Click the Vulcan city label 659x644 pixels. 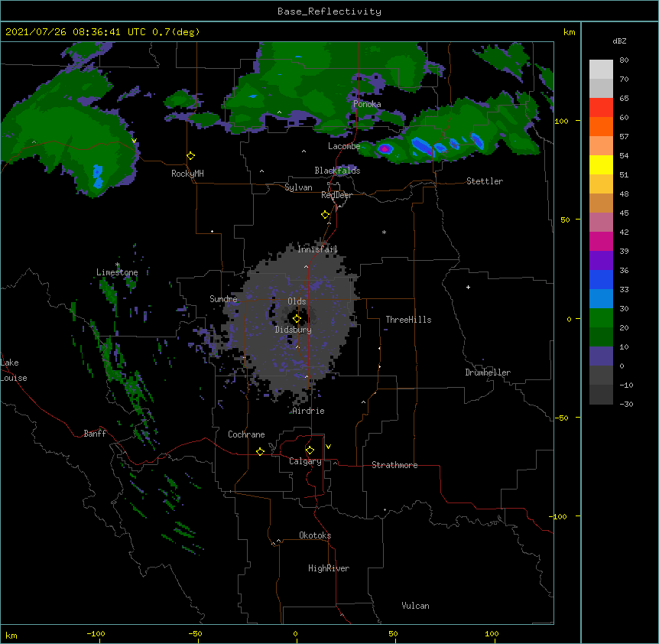(x=415, y=606)
